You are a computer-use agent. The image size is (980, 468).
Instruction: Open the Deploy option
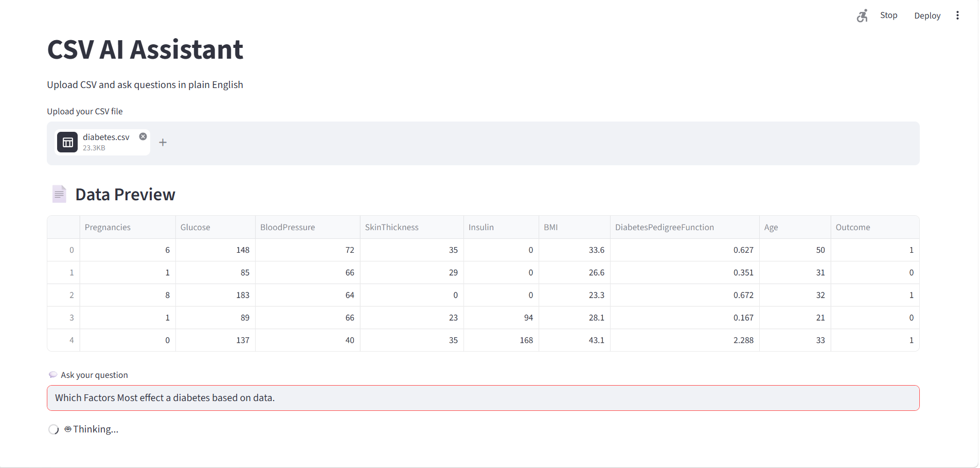[x=927, y=15]
